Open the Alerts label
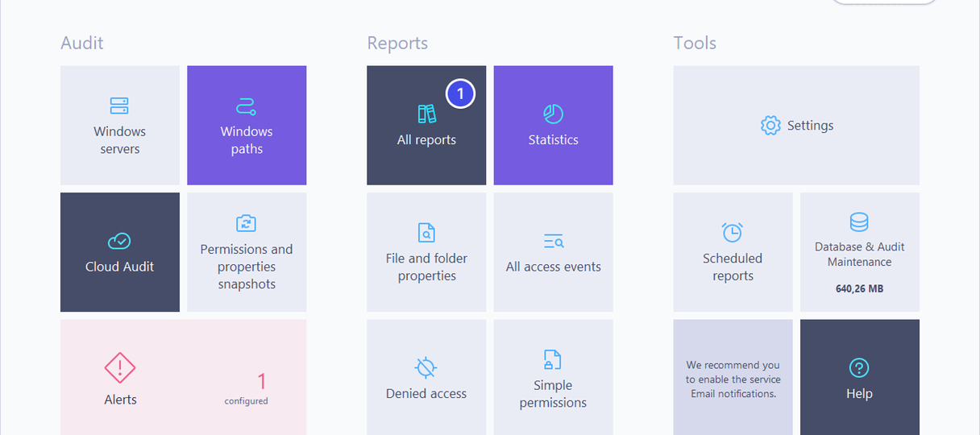The height and width of the screenshot is (435, 980). tap(120, 400)
